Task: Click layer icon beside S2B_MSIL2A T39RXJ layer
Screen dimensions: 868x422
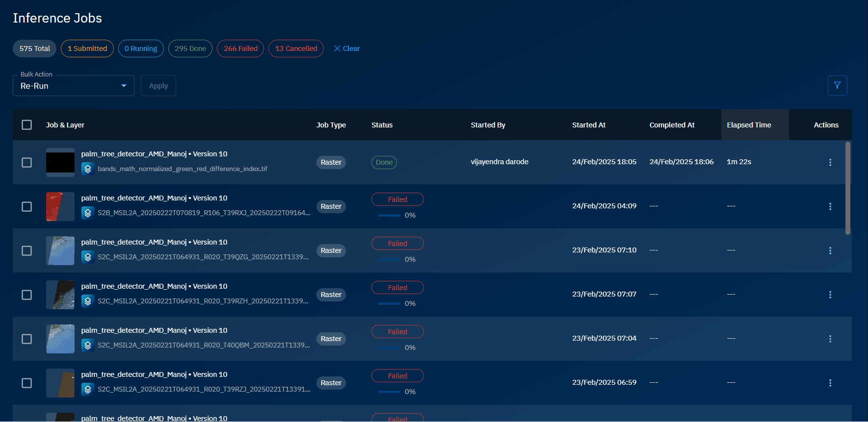Action: (x=88, y=213)
